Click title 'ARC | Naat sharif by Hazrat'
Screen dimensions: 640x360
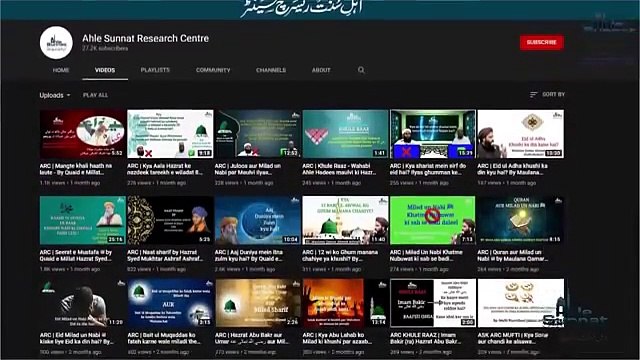pos(165,256)
